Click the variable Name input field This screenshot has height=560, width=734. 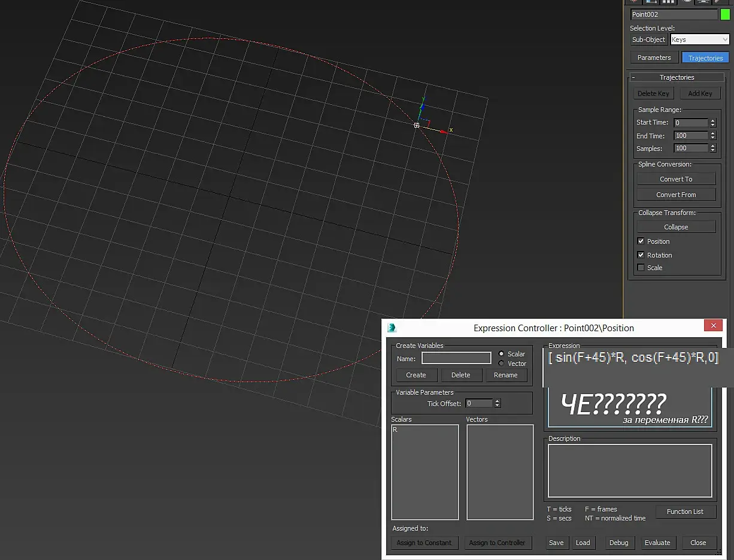[456, 358]
